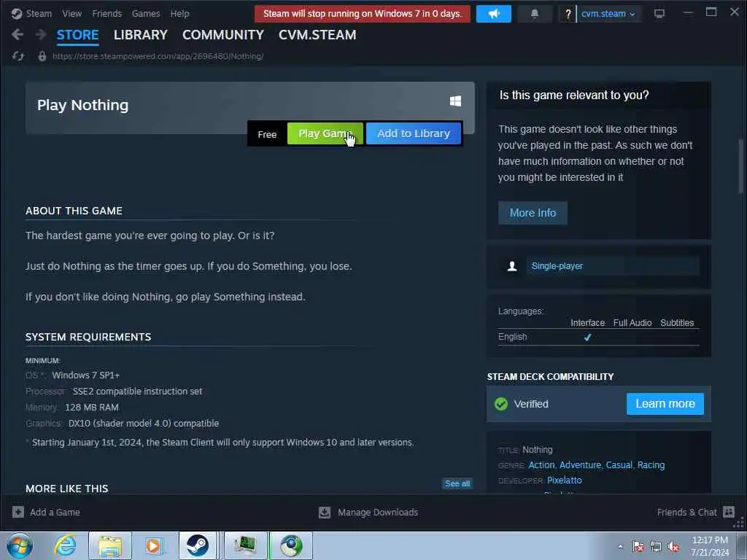Go forward with the right arrow
This screenshot has height=560, width=747.
coord(41,34)
